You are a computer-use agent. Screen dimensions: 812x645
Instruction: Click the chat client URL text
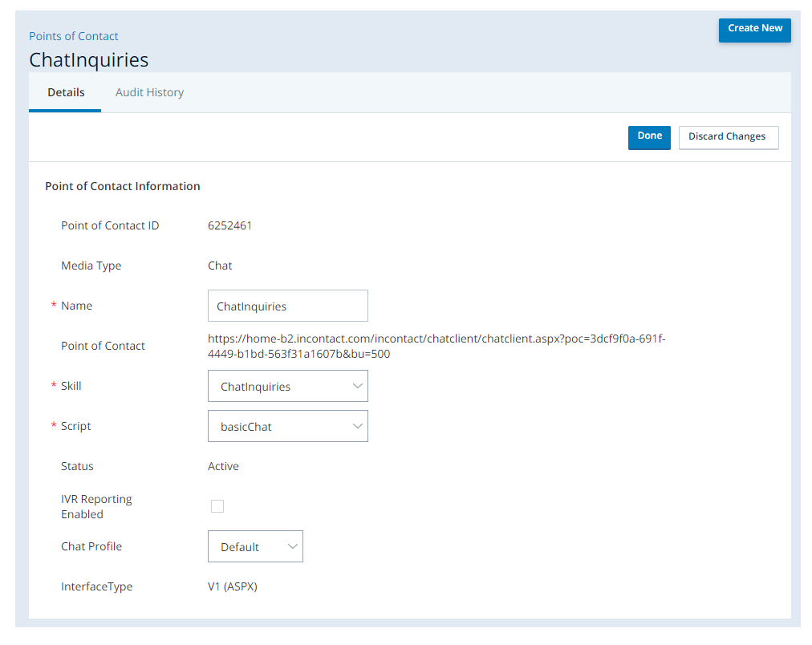(436, 347)
